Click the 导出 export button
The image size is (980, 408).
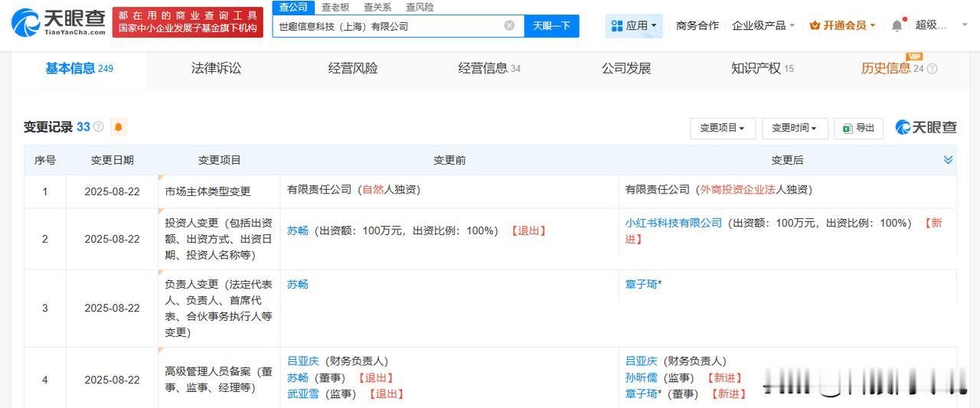coord(858,128)
